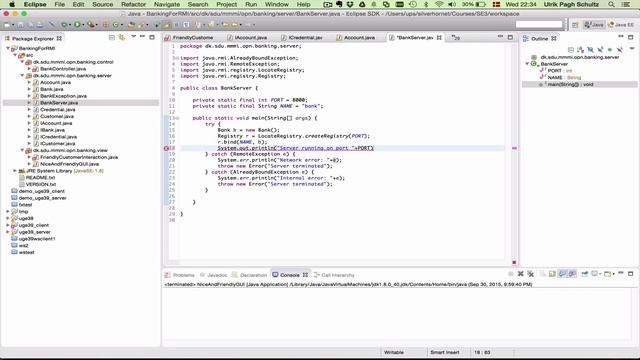The width and height of the screenshot is (640, 360).
Task: Toggle Sort alphabetically in Outline toolbar
Action: pos(580,50)
